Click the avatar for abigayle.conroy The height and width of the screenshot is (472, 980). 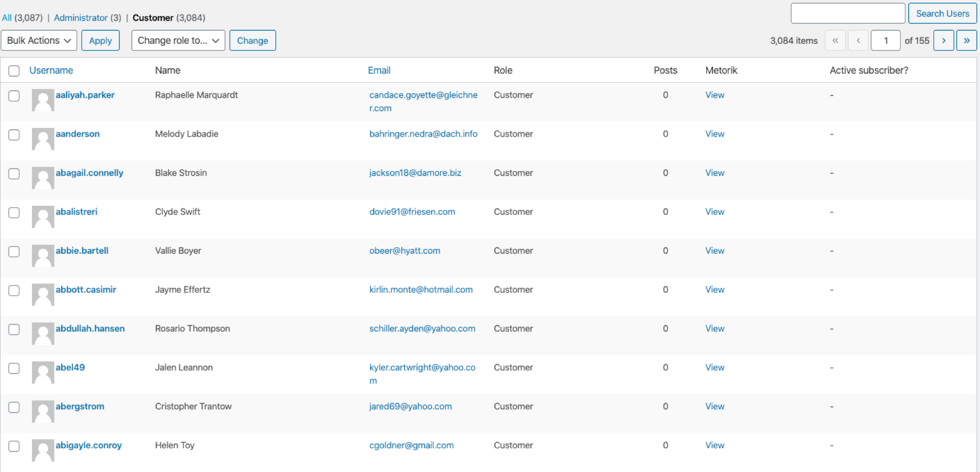pyautogui.click(x=43, y=450)
